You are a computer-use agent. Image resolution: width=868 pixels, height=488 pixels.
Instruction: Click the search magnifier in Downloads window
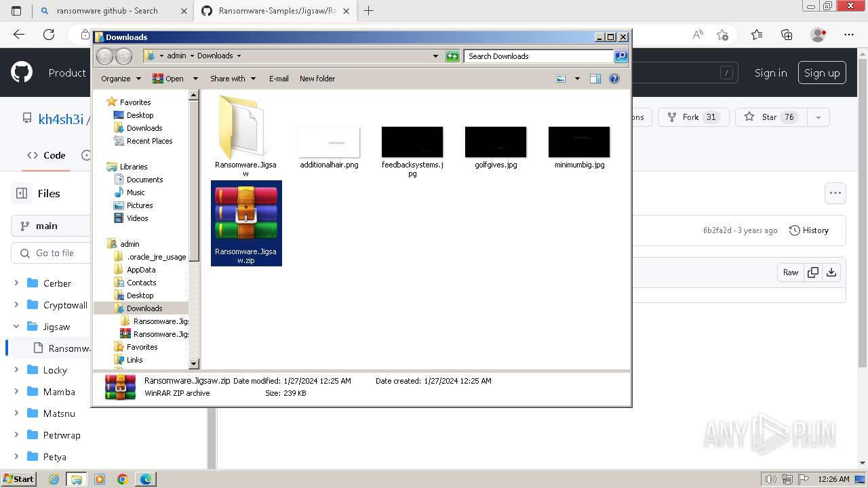621,56
